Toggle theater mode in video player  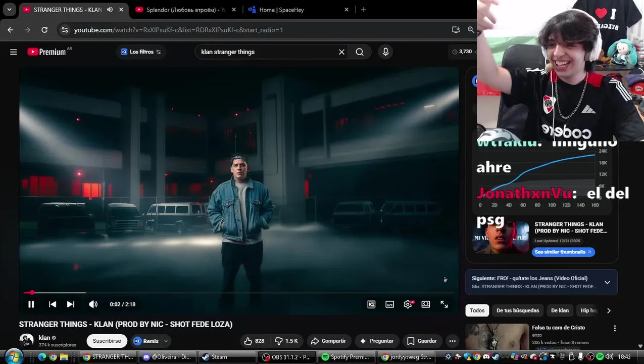click(x=426, y=304)
